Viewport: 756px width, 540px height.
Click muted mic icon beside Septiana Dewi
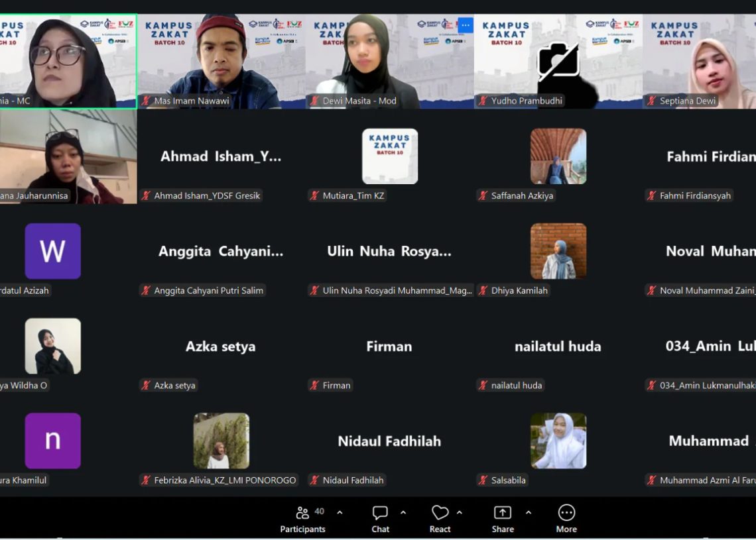(651, 101)
